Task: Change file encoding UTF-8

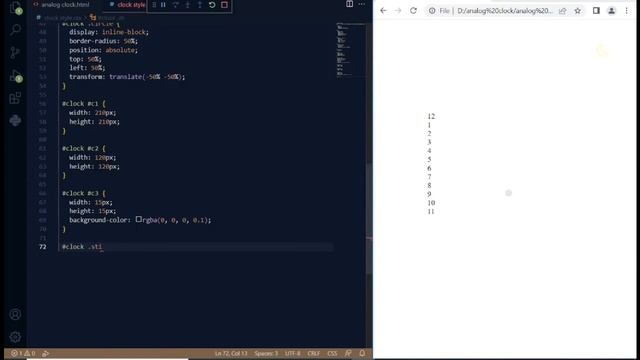Action: pos(293,353)
